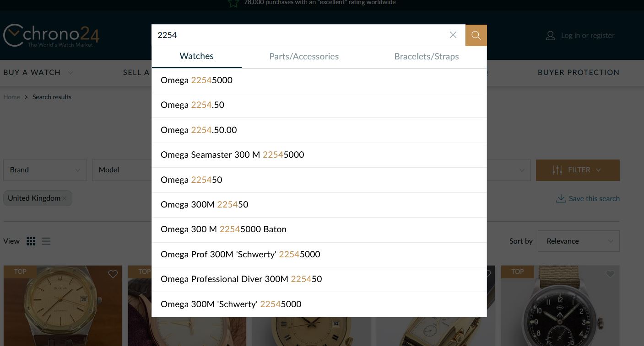Switch to list view icon

coord(46,241)
